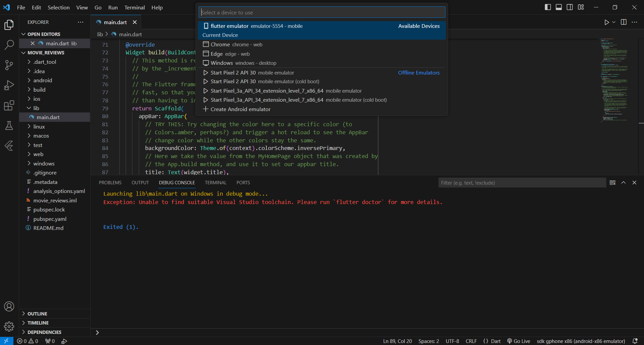The width and height of the screenshot is (644, 345).
Task: Run the Dart file with play icon
Action: click(x=607, y=22)
